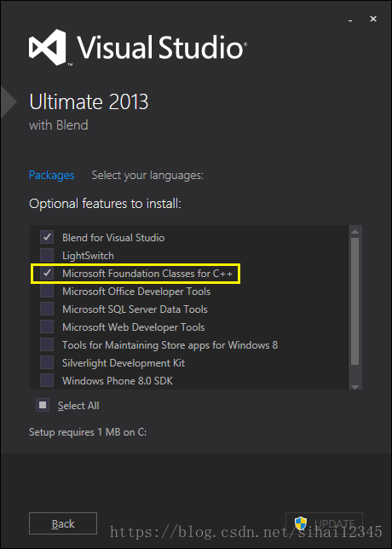Click the Ultimate 2013 heading
Image resolution: width=392 pixels, height=549 pixels.
89,102
